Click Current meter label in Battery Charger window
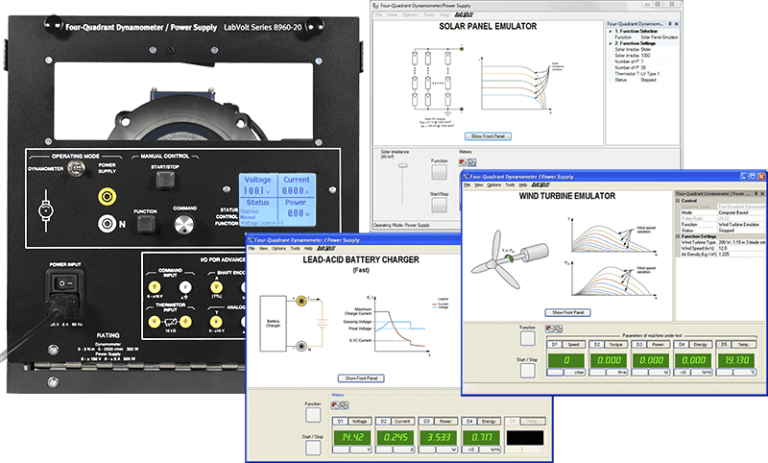Viewport: 768px width, 463px height. coord(402,421)
